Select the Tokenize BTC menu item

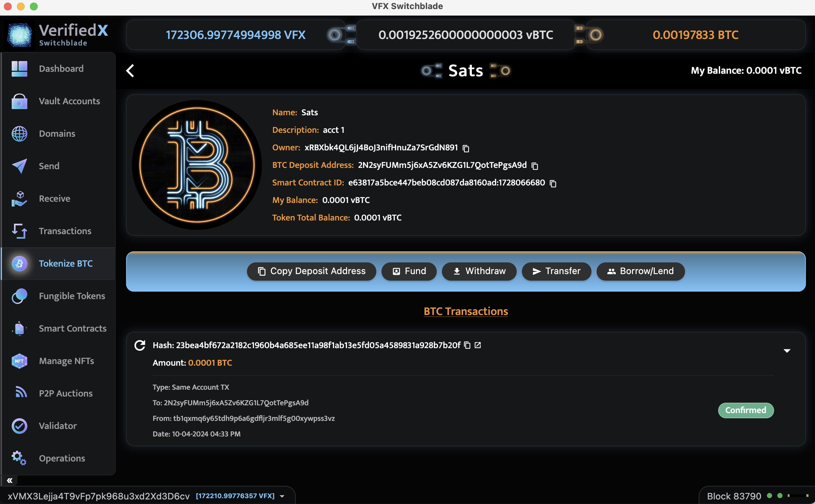[x=58, y=264]
